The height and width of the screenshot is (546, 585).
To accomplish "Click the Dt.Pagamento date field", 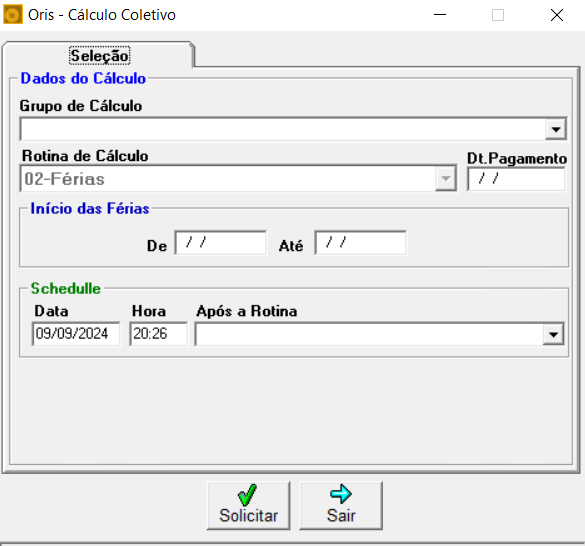I will click(x=516, y=179).
